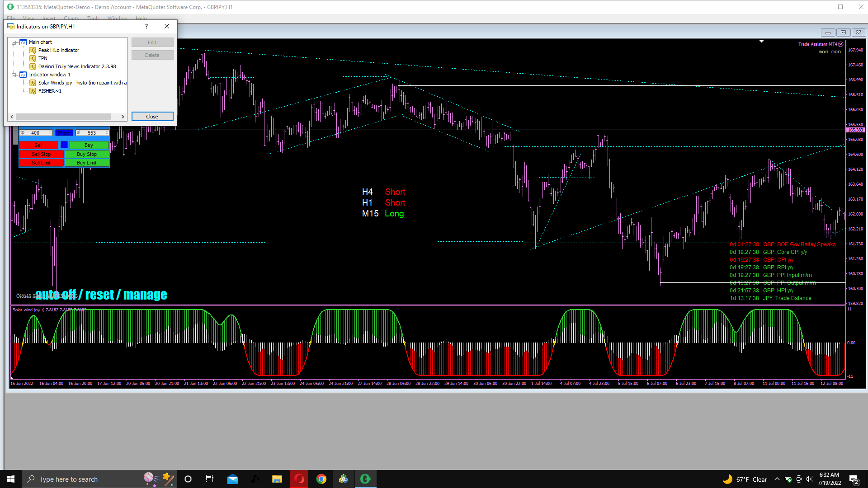The width and height of the screenshot is (868, 488).
Task: Select the TPN indicator entry
Action: click(43, 58)
